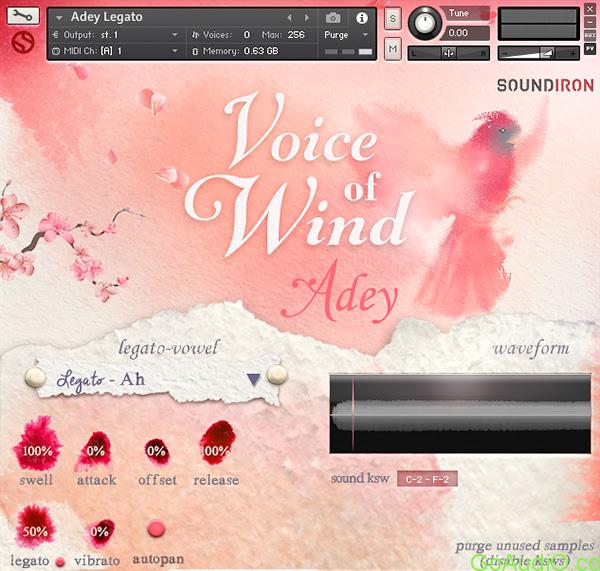Click the waveform display
Image resolution: width=600 pixels, height=571 pixels.
tap(460, 414)
